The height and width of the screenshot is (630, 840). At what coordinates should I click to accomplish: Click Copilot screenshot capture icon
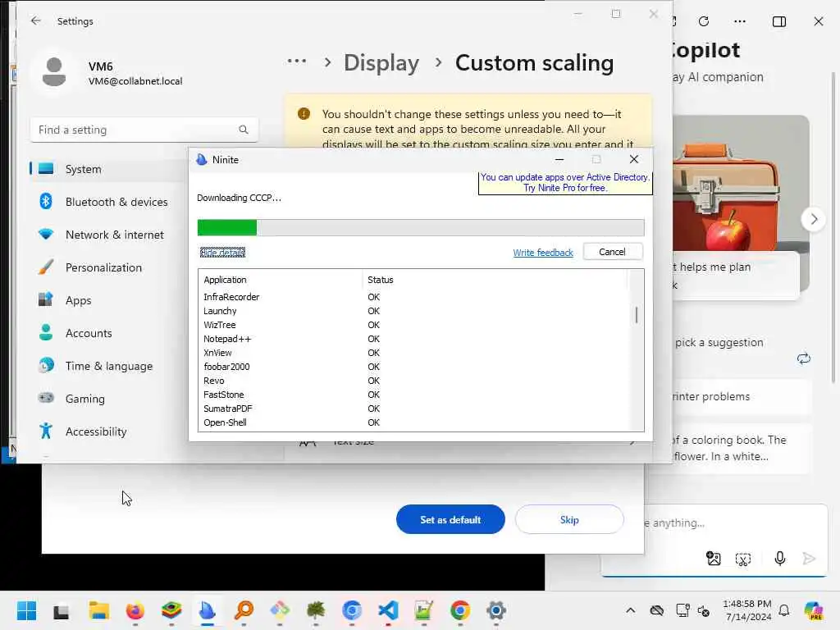tap(743, 559)
